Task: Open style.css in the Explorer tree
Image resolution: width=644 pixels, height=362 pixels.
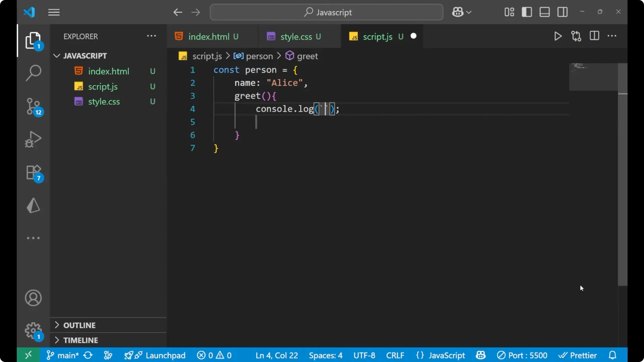Action: pos(104,102)
